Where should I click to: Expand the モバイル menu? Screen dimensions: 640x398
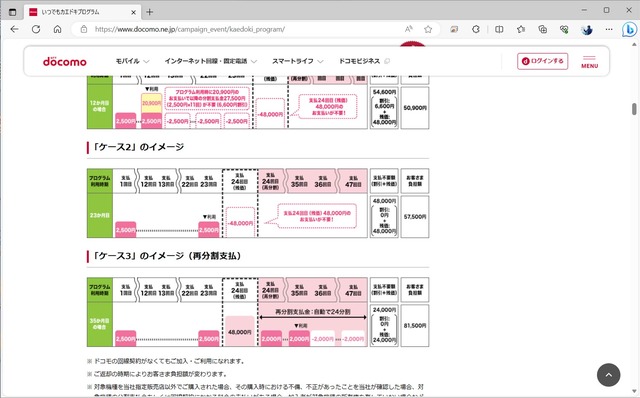132,61
